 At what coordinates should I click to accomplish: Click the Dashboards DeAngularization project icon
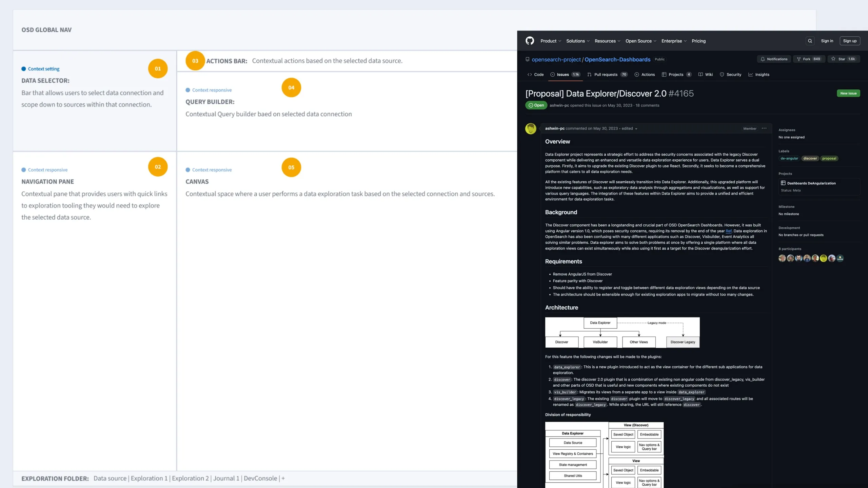pyautogui.click(x=783, y=183)
